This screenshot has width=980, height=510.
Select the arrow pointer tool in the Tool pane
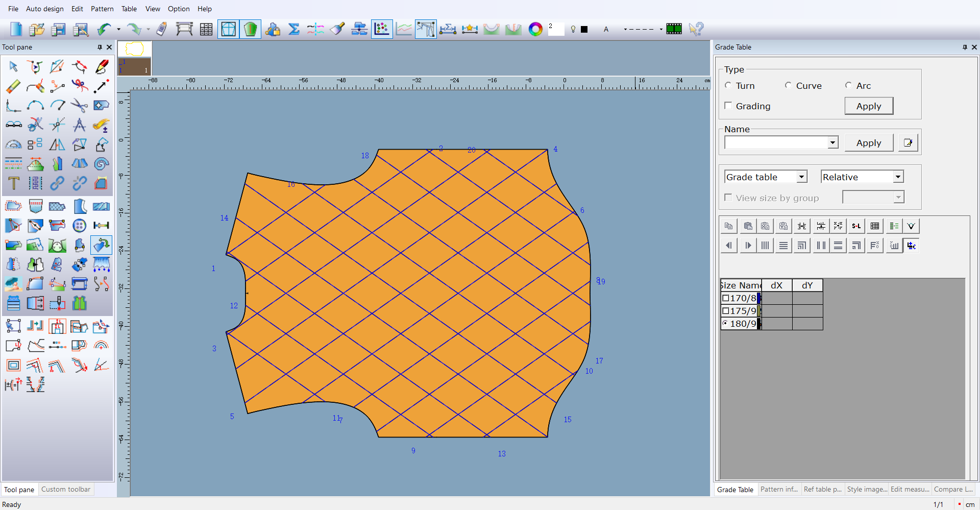coord(13,66)
